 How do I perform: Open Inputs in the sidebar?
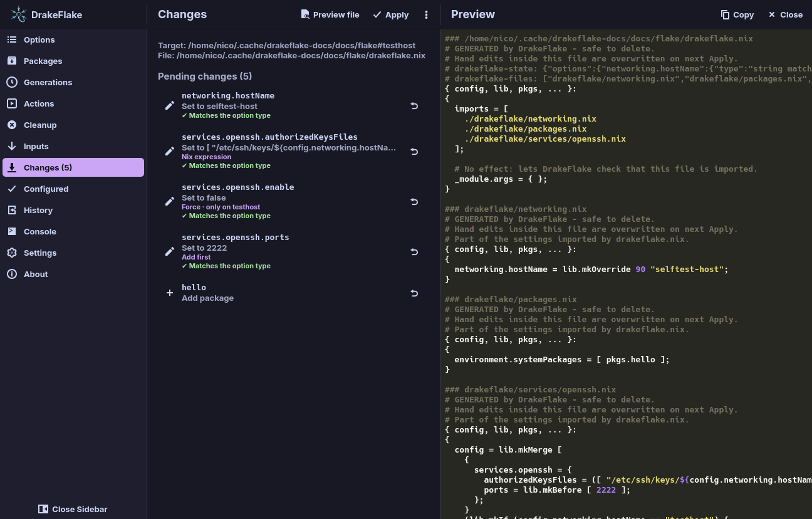[73, 146]
